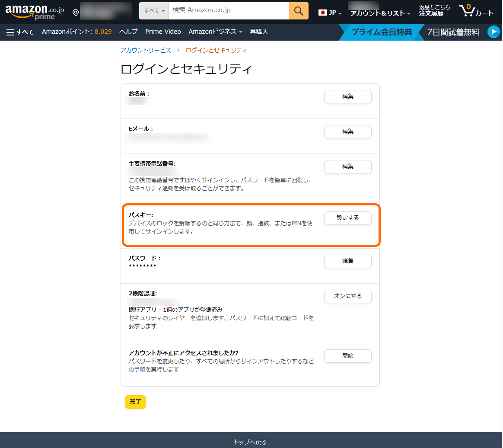The image size is (503, 448).
Task: Click 設定する to set up パスキー
Action: tap(347, 218)
